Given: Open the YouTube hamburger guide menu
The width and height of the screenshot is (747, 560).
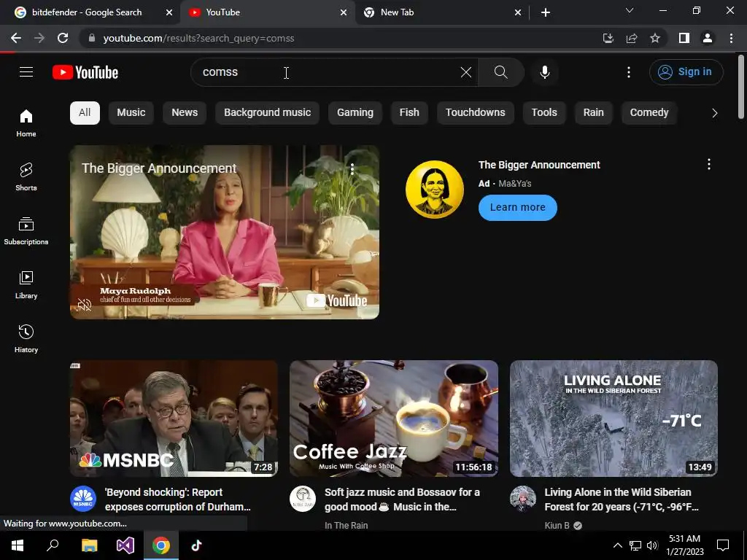Looking at the screenshot, I should tap(26, 72).
